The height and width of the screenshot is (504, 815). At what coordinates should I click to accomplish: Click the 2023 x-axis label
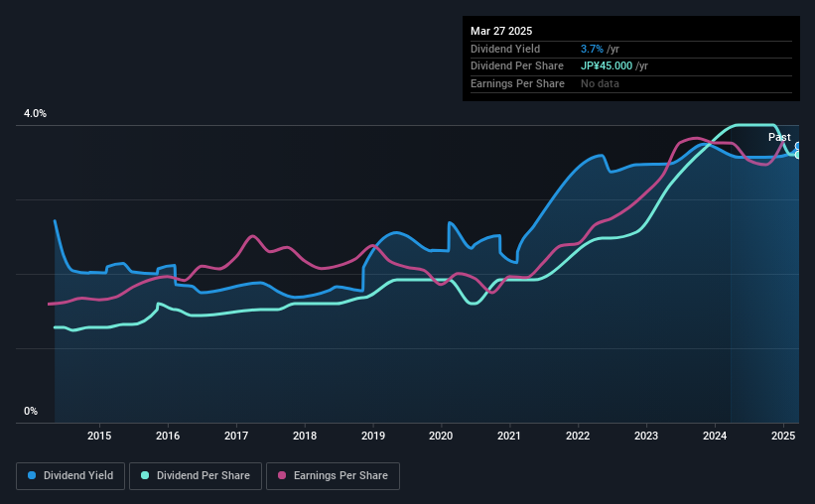[646, 436]
